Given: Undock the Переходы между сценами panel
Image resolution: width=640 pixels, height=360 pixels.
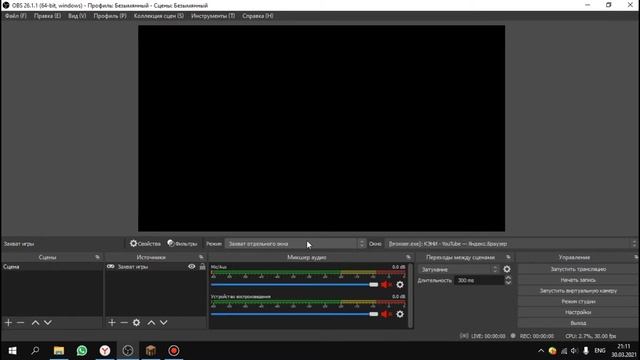Looking at the screenshot, I should [x=508, y=257].
